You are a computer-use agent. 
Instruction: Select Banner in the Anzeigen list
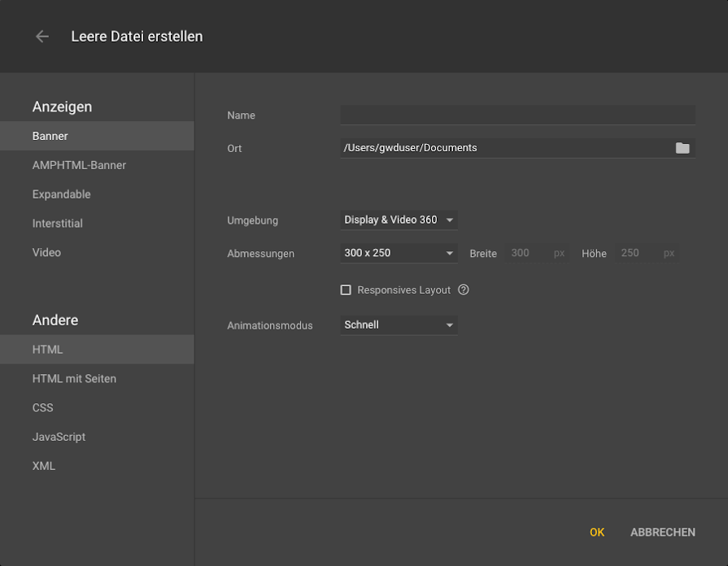coord(97,136)
